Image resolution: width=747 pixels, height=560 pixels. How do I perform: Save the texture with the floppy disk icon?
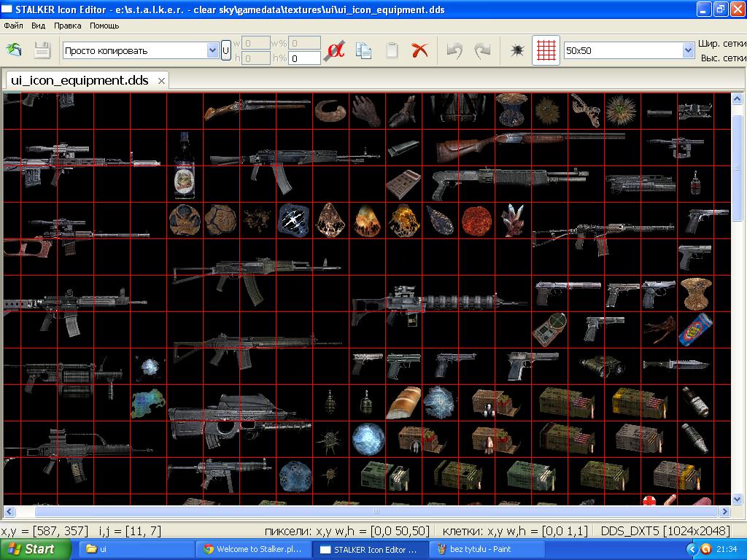pos(42,50)
